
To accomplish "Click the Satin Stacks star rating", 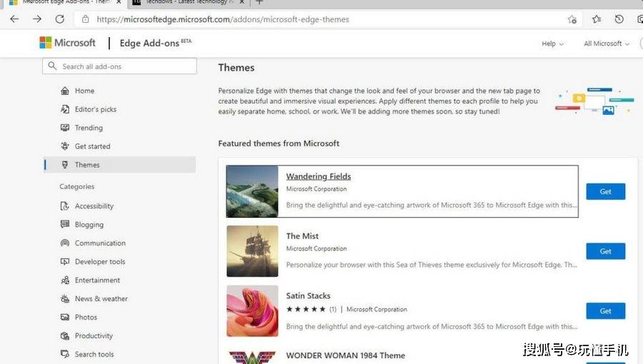I will [306, 309].
